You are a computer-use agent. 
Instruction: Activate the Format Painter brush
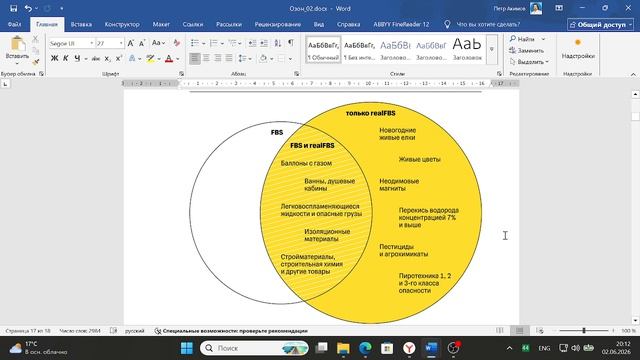click(x=36, y=62)
